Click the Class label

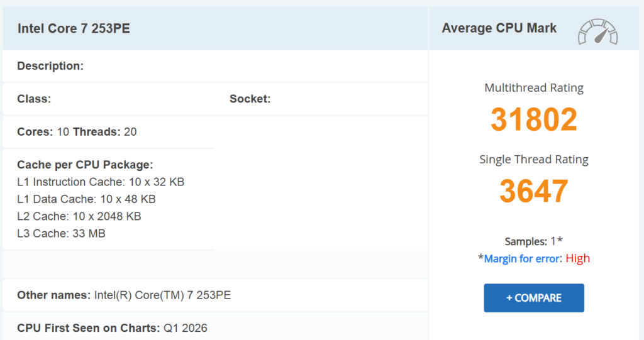34,99
